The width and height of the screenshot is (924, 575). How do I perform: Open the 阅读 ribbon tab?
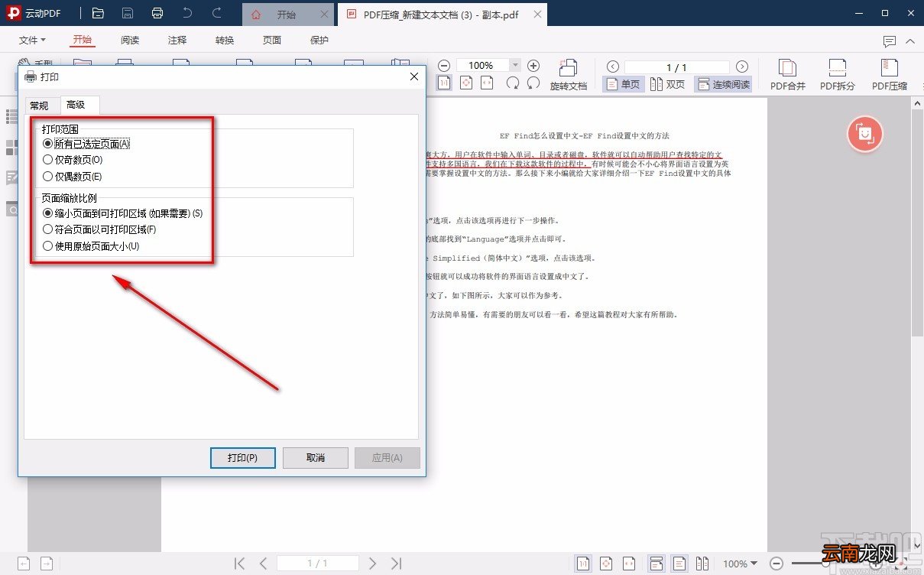(130, 41)
